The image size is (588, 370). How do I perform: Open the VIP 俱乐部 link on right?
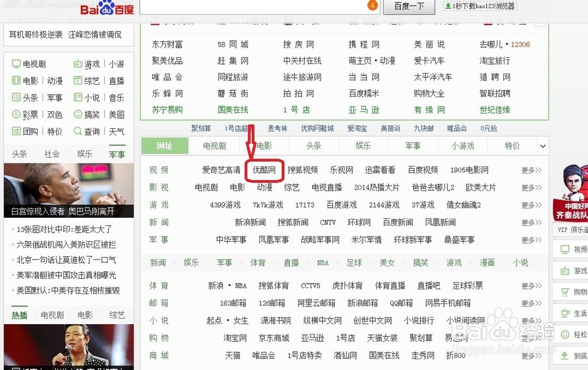(573, 229)
